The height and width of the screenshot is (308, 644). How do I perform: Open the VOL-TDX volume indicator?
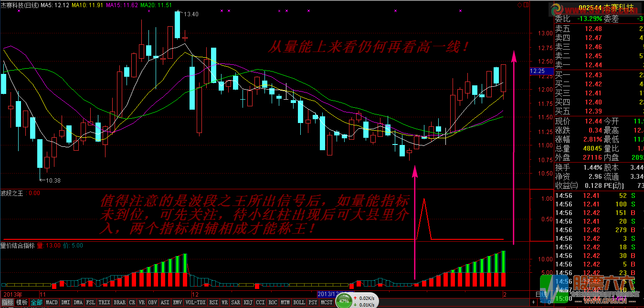pyautogui.click(x=195, y=302)
